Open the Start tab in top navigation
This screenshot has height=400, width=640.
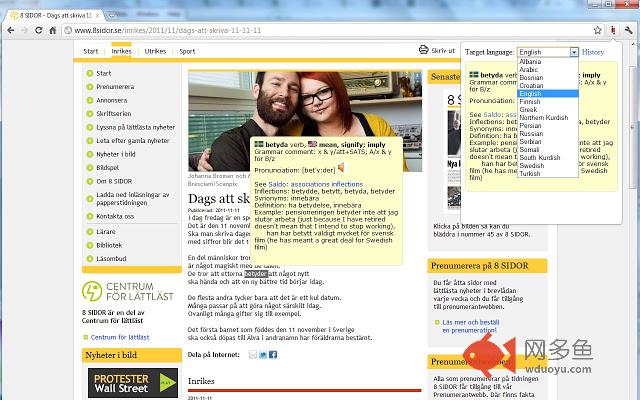(x=91, y=51)
